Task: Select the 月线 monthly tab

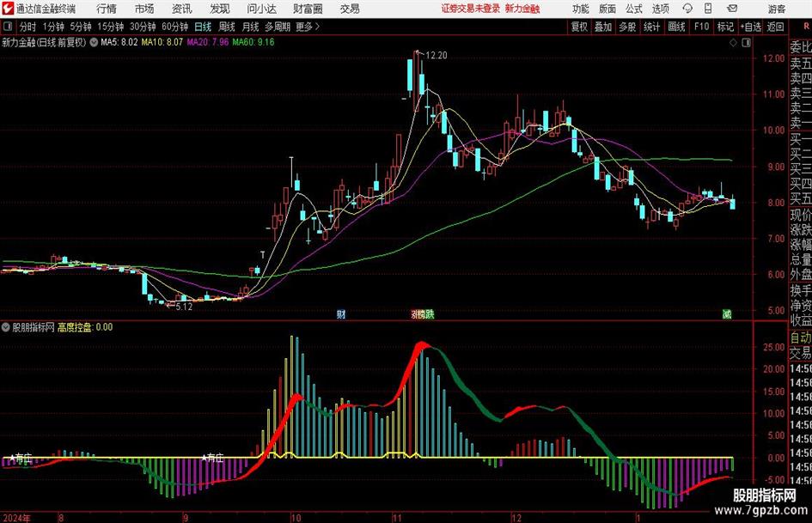Action: pos(251,27)
